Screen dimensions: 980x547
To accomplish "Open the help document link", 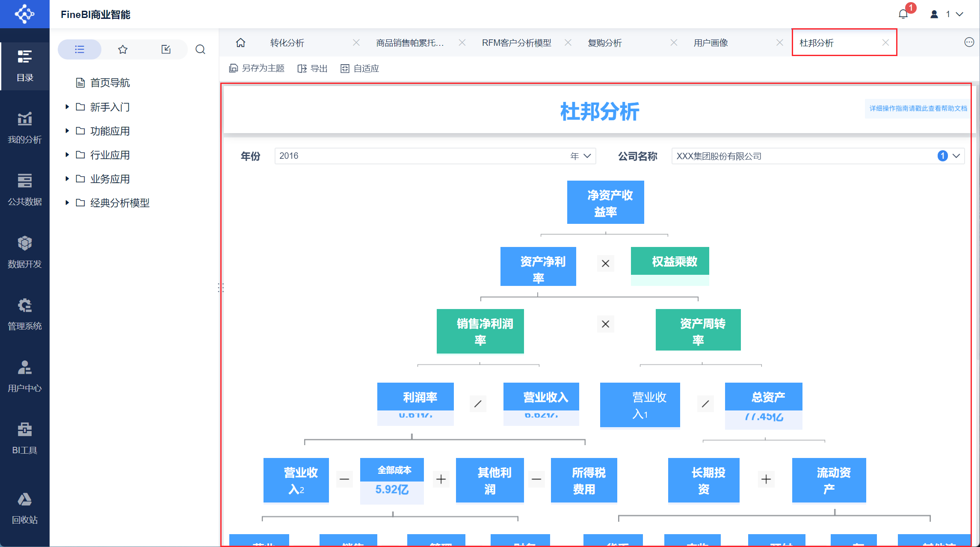I will pyautogui.click(x=918, y=109).
